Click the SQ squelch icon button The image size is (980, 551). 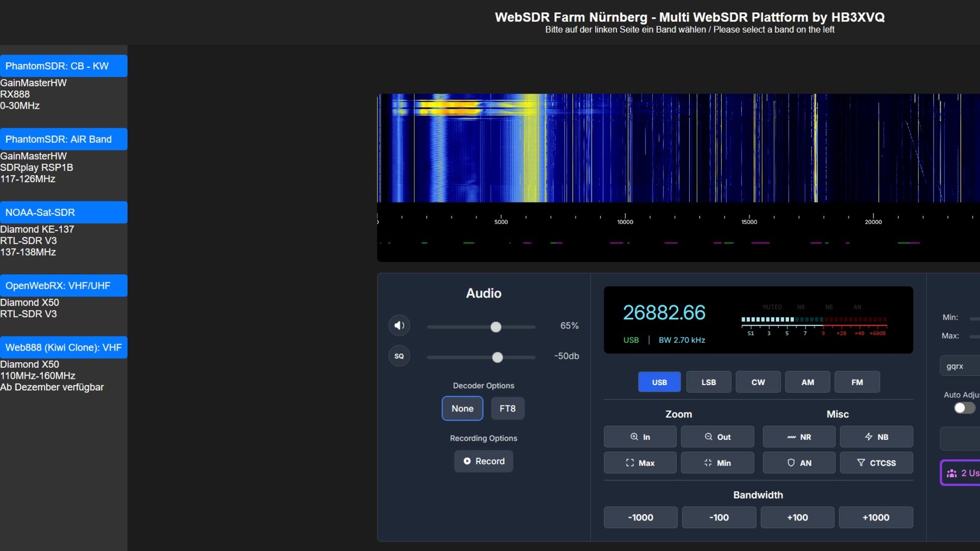point(399,356)
